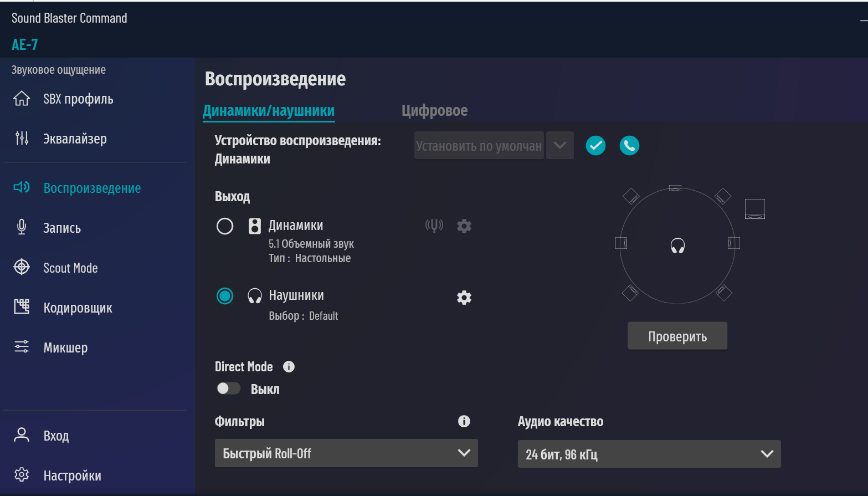
Task: Open Настройки label in sidebar
Action: coord(73,475)
